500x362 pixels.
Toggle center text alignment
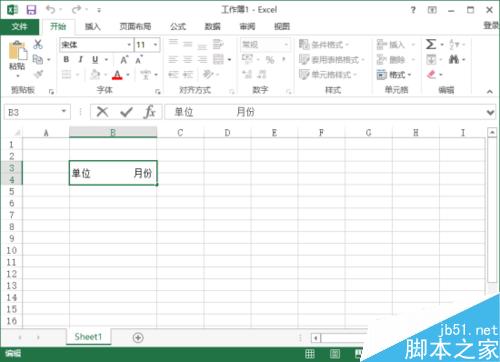[x=188, y=60]
